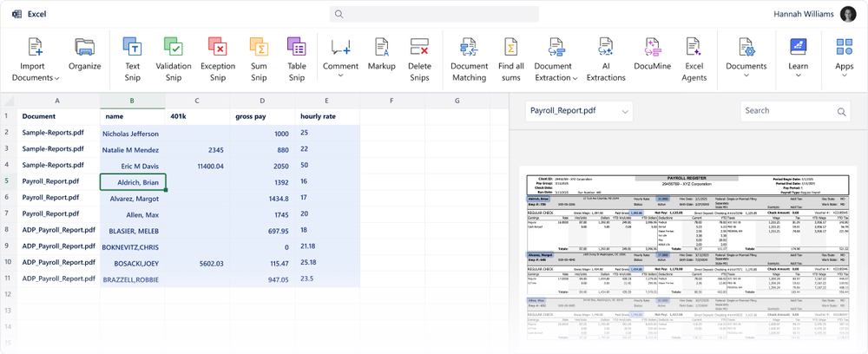Click the Text Snip tool icon
This screenshot has width=868, height=354.
[x=133, y=47]
